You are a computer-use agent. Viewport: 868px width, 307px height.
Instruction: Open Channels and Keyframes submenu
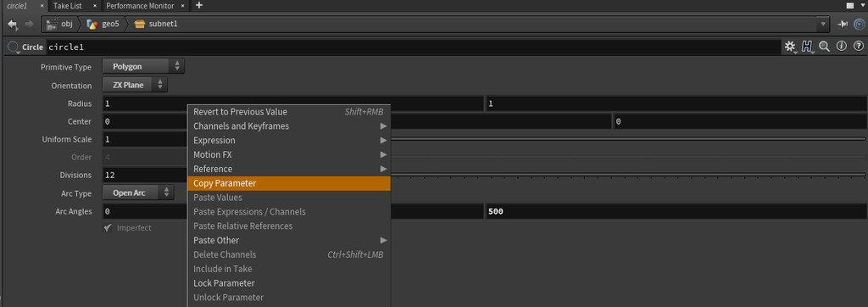289,126
